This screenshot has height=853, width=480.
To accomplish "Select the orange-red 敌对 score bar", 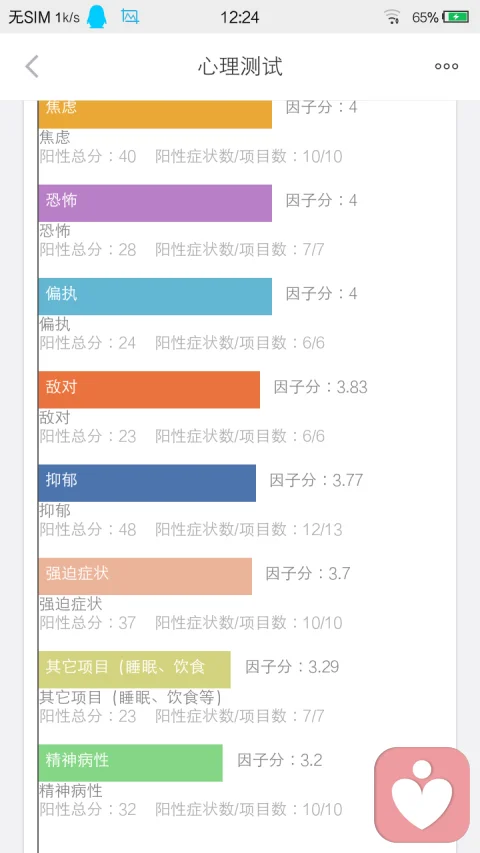I will point(149,390).
